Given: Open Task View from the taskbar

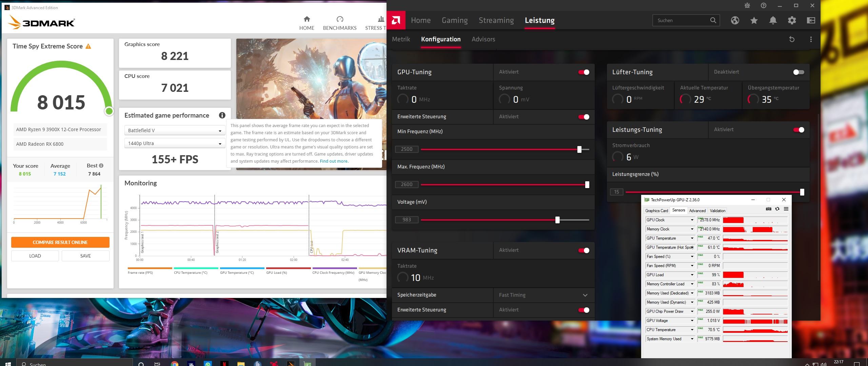Looking at the screenshot, I should click(x=157, y=364).
